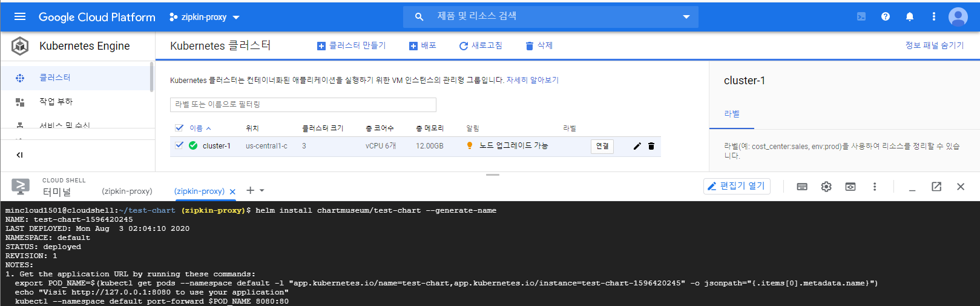Click the STATUS: deployed terminal line

click(43, 247)
